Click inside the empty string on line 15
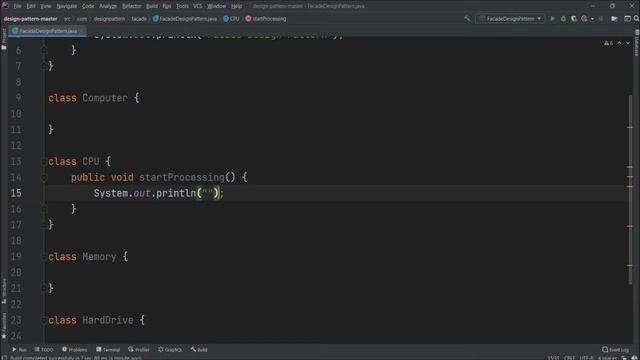This screenshot has height=360, width=640. click(x=208, y=193)
